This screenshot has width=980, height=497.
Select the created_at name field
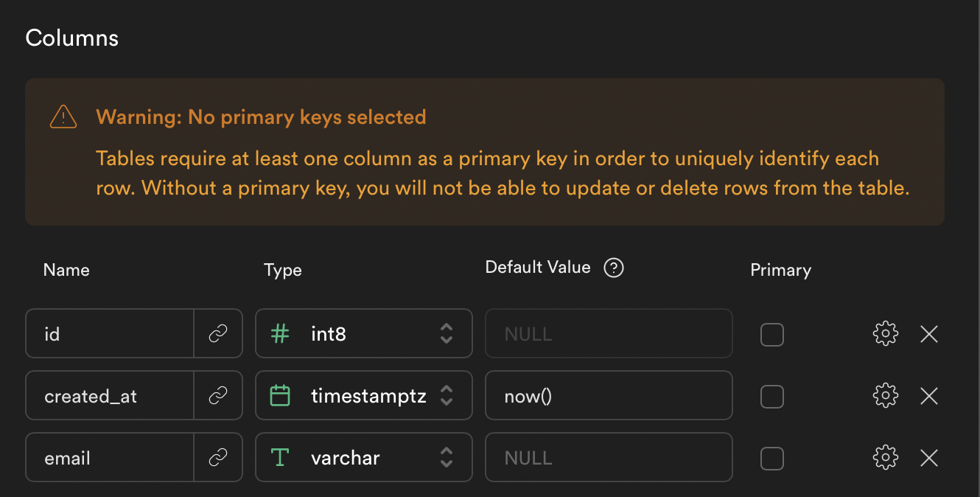(x=109, y=395)
